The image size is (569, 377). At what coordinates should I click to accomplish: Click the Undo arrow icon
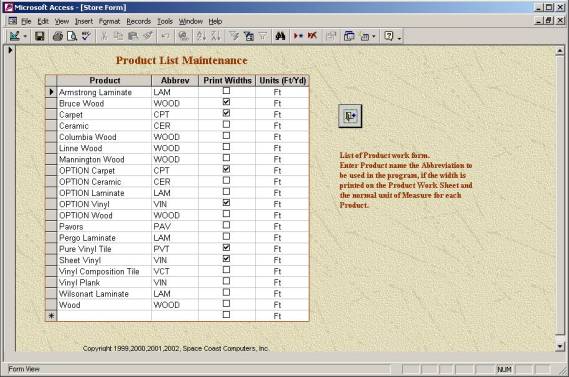165,36
